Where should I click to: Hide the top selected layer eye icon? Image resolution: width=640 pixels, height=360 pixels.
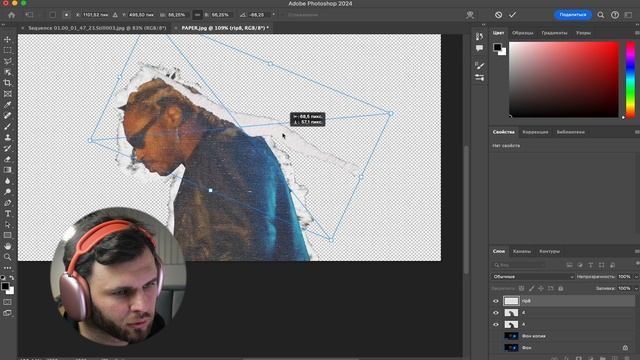click(496, 301)
